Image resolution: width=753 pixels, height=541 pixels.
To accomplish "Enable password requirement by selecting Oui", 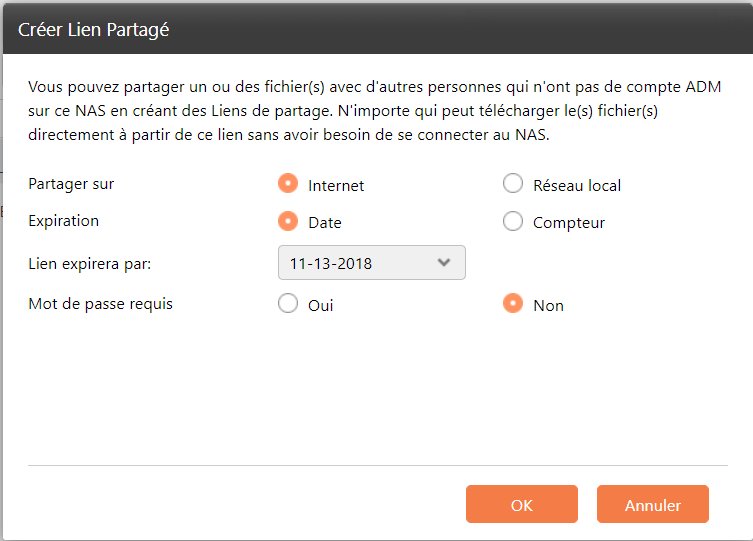I will 288,304.
